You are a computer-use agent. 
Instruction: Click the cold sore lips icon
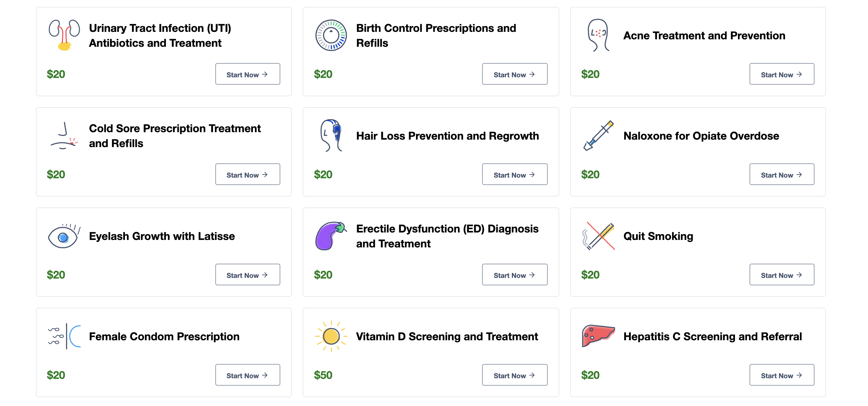[64, 136]
